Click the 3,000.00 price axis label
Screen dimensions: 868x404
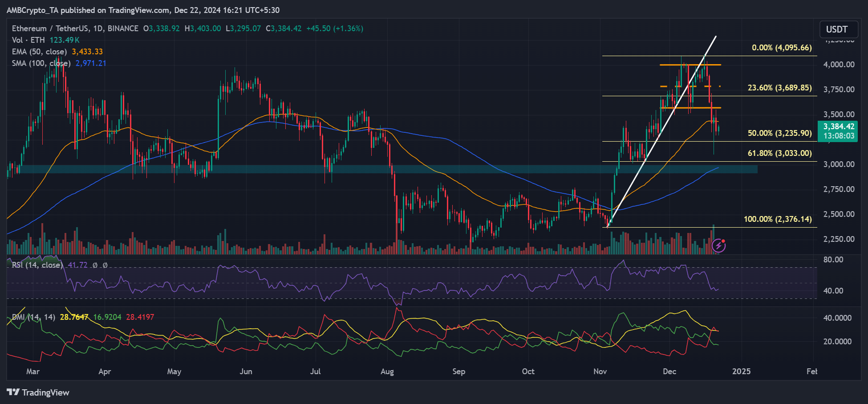tap(839, 164)
